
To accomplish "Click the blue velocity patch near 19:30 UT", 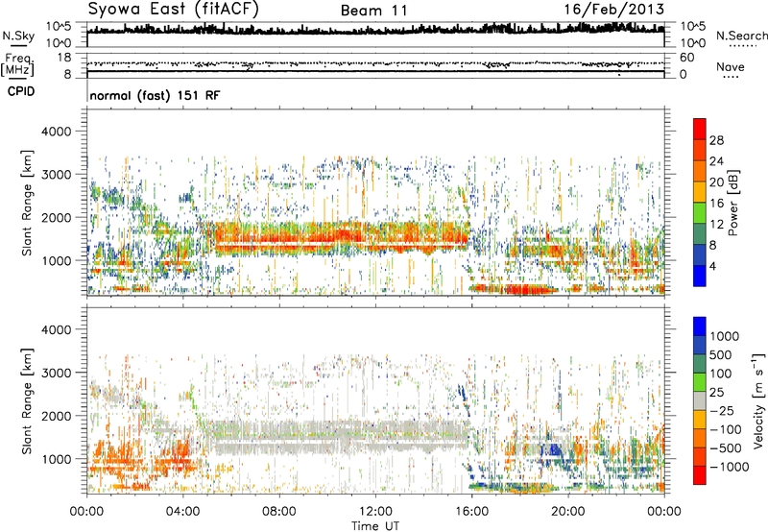I will pos(554,448).
